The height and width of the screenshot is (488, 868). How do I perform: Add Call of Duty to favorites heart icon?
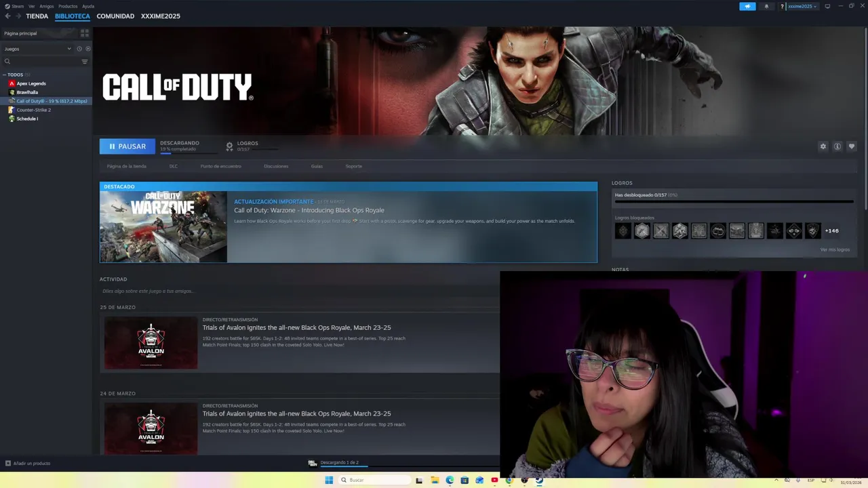[x=852, y=146]
